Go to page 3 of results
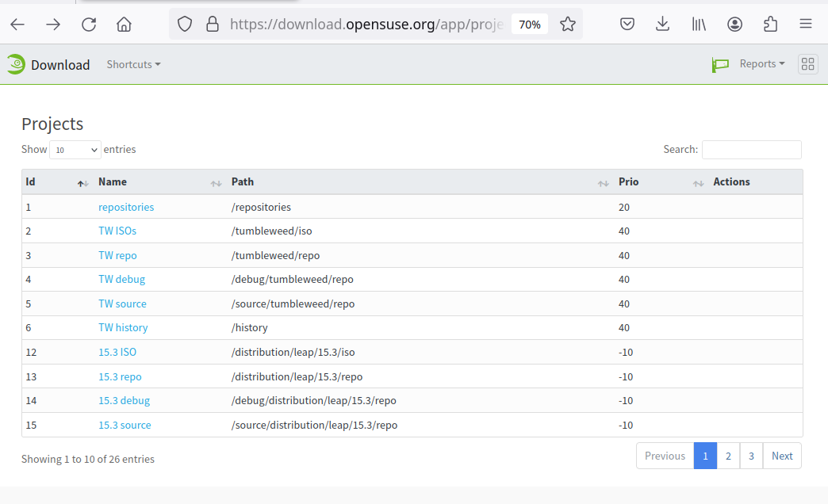 coord(751,456)
